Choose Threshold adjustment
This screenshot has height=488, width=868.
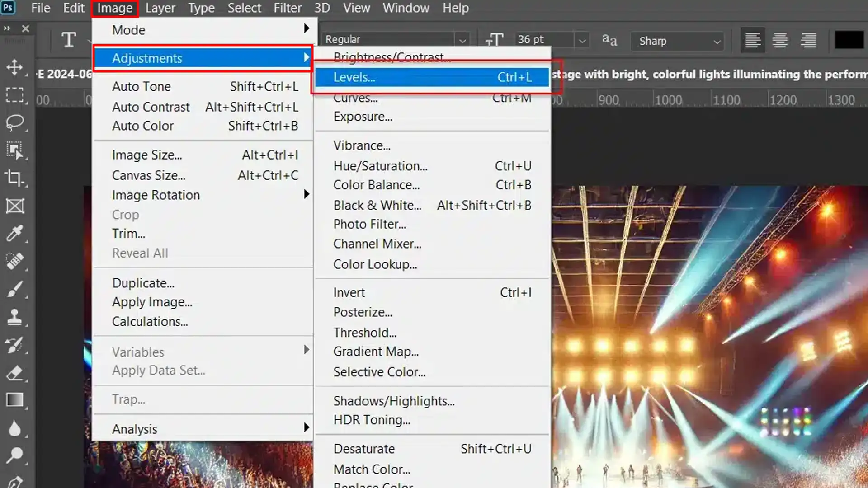click(x=432, y=333)
